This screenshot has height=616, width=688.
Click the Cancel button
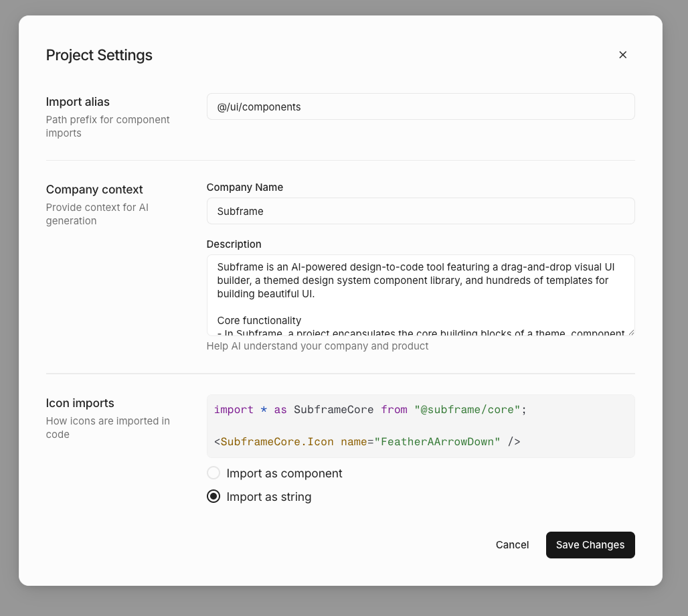(x=512, y=545)
